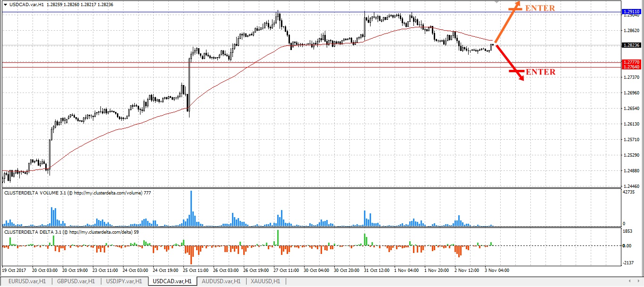This screenshot has height=287, width=644.
Task: Click the 1.25290 value on price axis
Action: coord(630,155)
